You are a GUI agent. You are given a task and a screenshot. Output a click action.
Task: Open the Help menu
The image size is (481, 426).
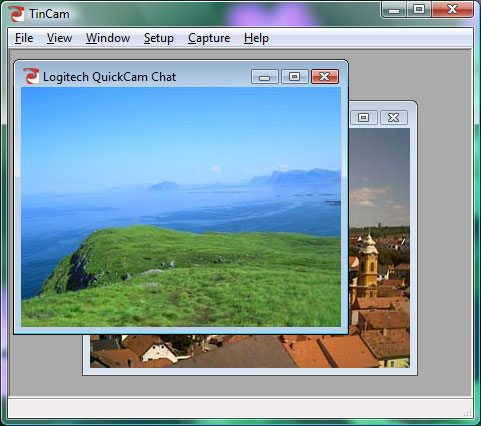point(256,38)
